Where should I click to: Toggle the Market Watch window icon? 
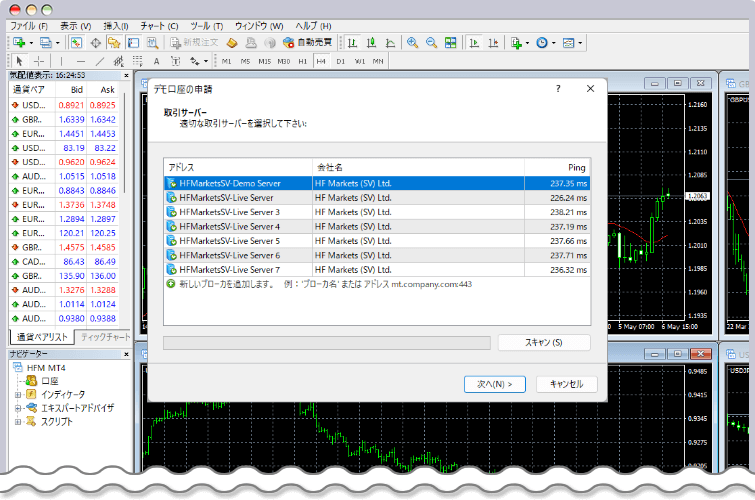click(x=76, y=43)
